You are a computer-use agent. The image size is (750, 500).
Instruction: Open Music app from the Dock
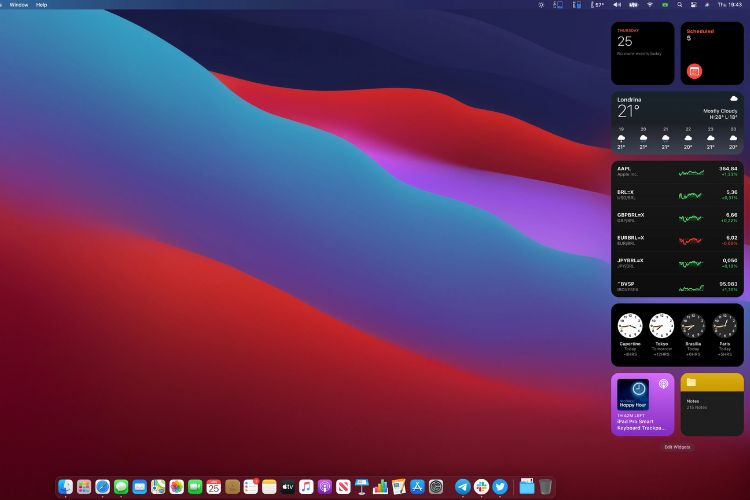point(306,487)
